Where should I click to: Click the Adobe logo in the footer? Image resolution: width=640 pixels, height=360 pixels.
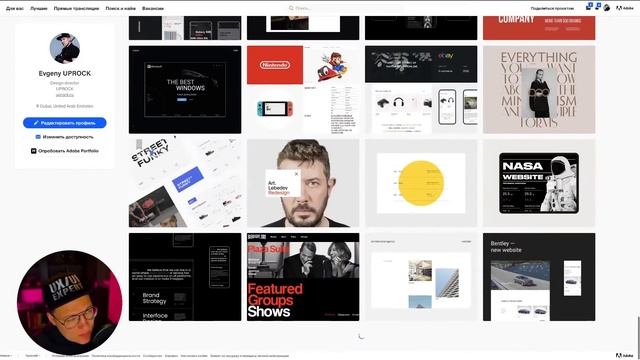click(624, 356)
